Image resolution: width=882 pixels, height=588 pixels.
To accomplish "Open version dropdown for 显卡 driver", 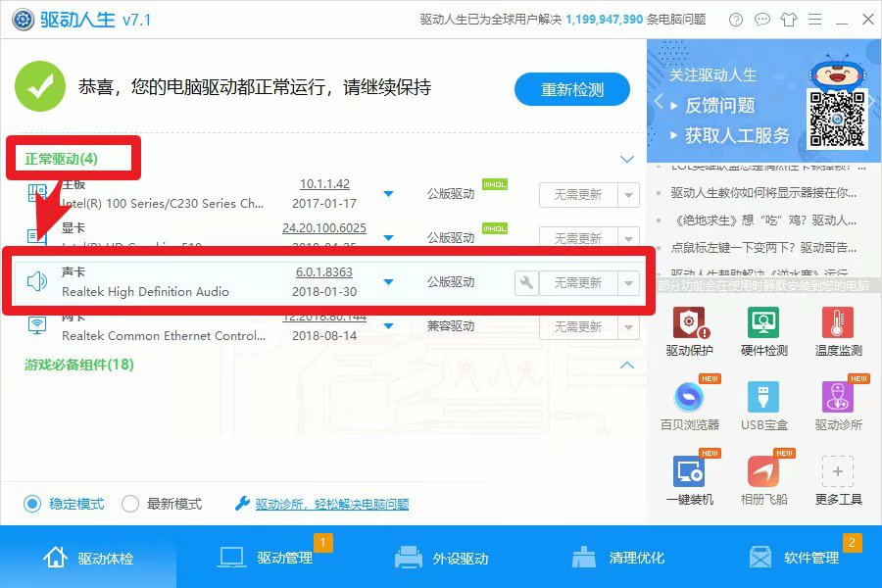I will click(x=388, y=237).
